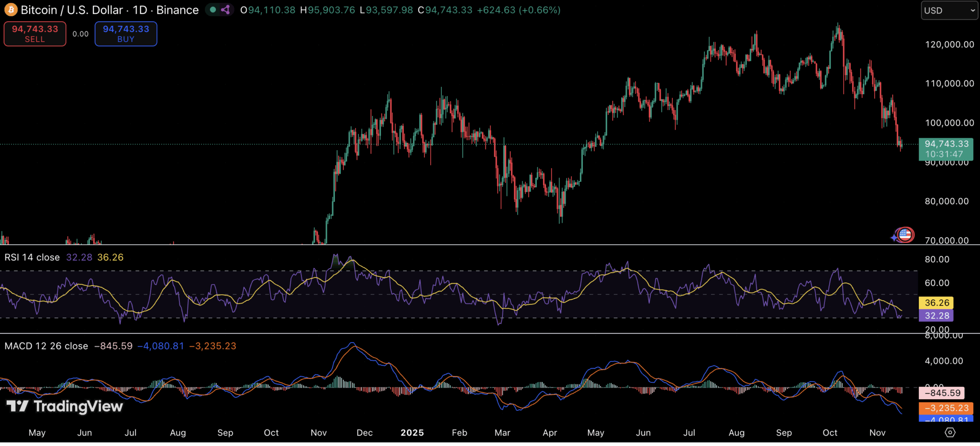Click the 120,000.00 price scale label
The image size is (980, 446).
coord(949,44)
